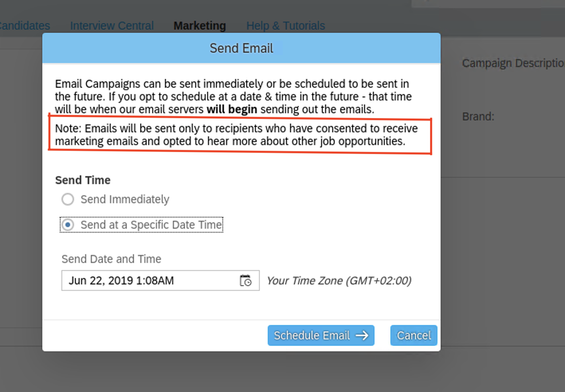
Task: Click the Send Email dialog title bar
Action: (241, 48)
